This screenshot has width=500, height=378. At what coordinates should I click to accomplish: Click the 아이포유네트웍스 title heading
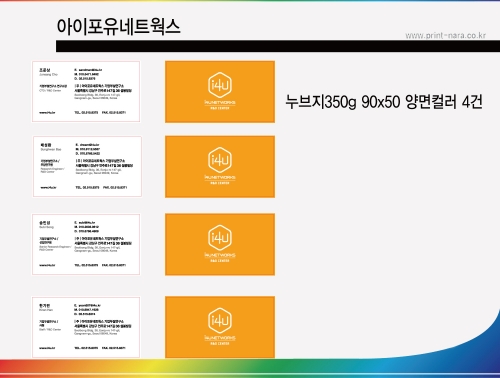118,27
